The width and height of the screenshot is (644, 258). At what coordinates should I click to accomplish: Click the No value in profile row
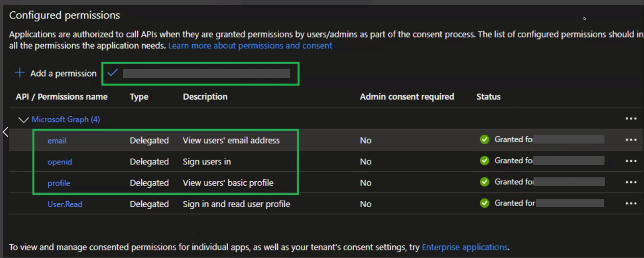(x=365, y=183)
